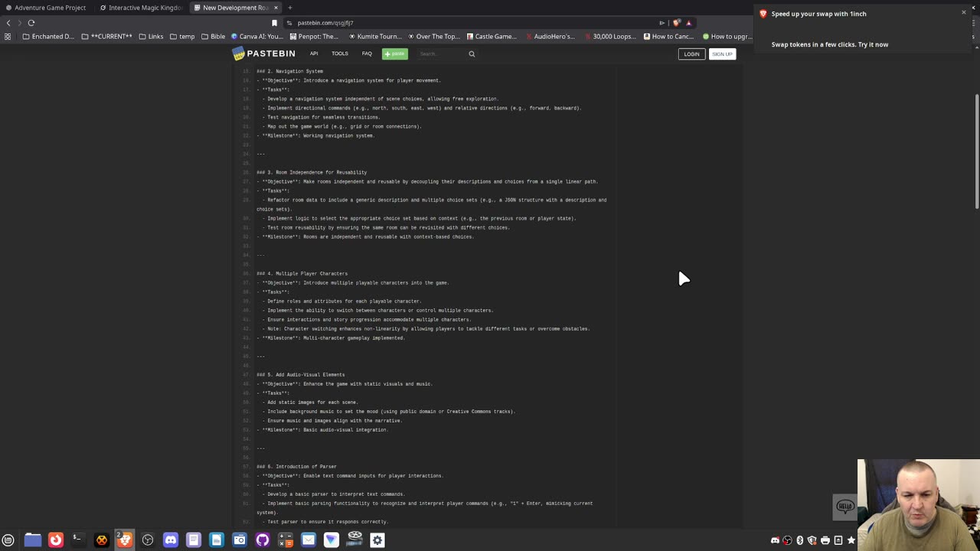Click the 'Speed up your swap with 1inch' title
This screenshot has width=980, height=551.
point(818,14)
